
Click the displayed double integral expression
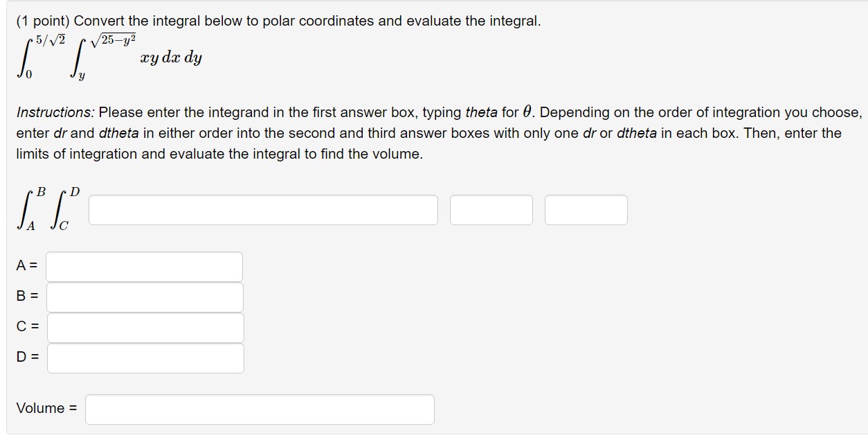coord(48,207)
